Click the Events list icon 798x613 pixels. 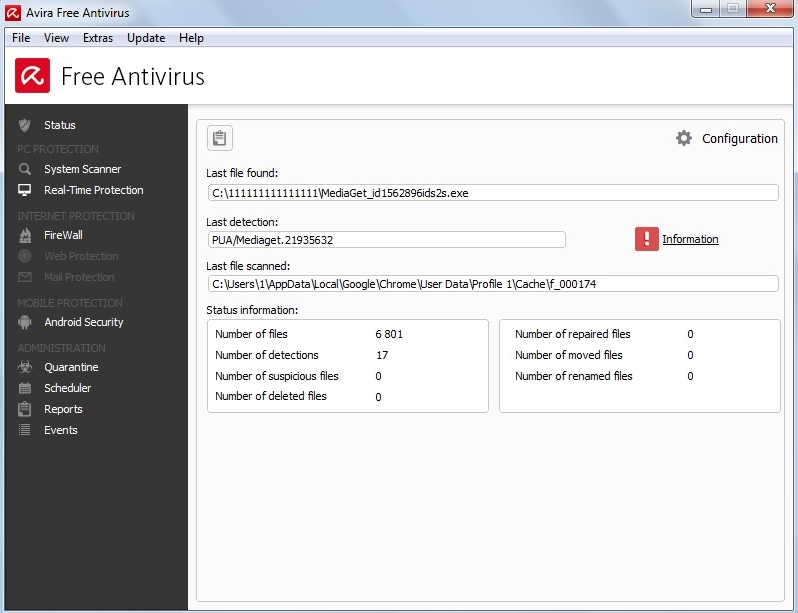click(x=24, y=430)
